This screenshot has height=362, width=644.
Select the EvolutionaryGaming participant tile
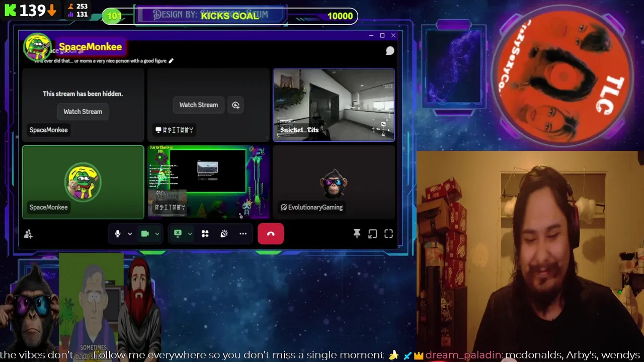(334, 183)
